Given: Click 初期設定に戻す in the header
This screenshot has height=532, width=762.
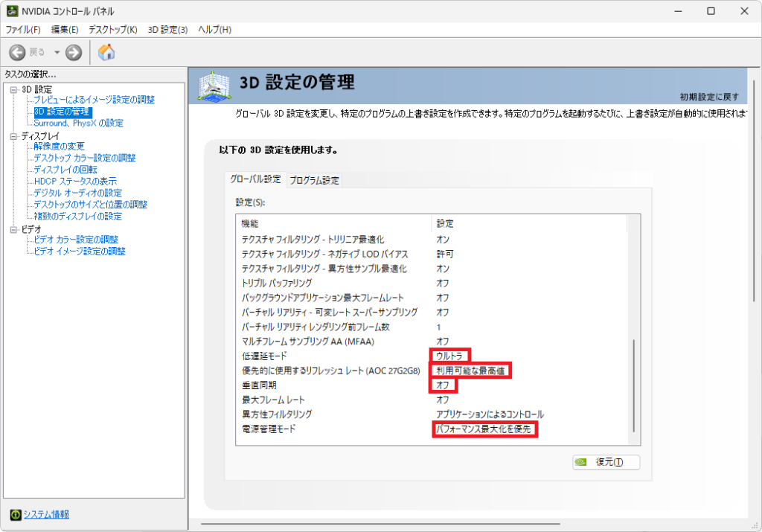Looking at the screenshot, I should [708, 97].
